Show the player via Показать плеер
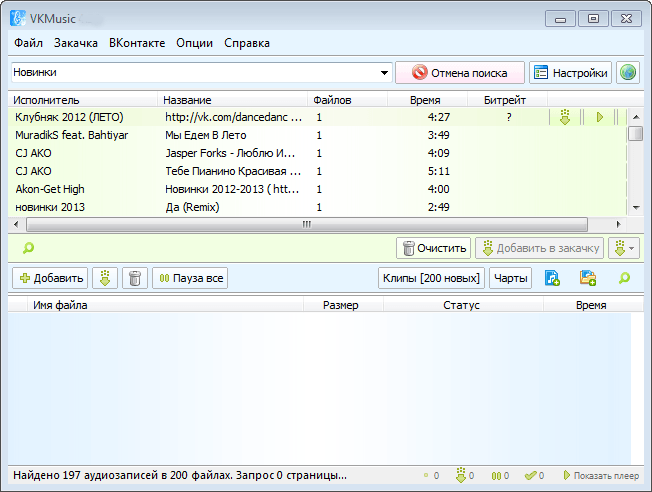Screen dimensions: 652x492 coord(601,475)
